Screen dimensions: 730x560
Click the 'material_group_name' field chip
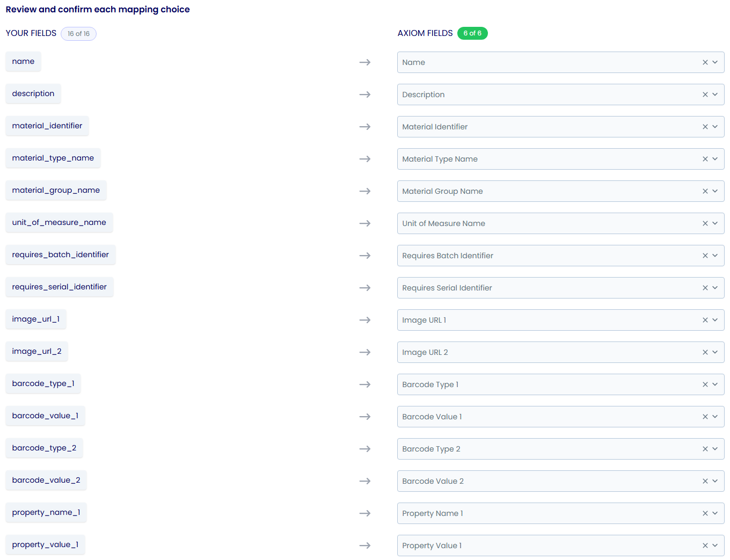click(56, 190)
